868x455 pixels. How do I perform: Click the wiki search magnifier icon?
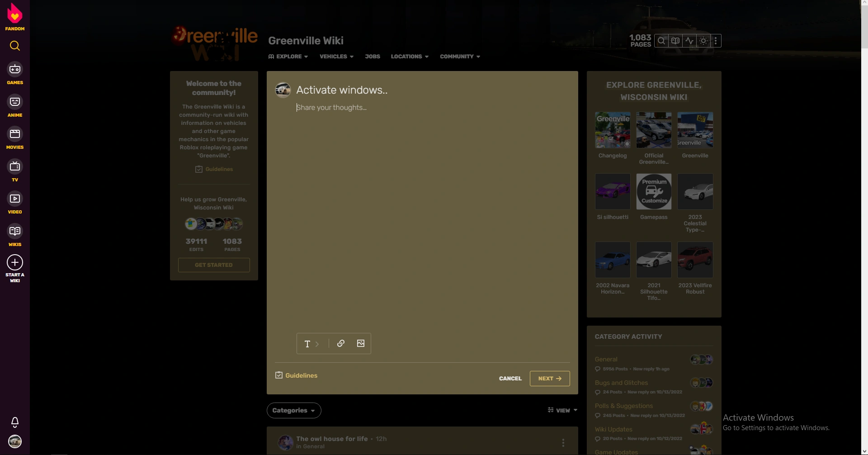point(661,41)
